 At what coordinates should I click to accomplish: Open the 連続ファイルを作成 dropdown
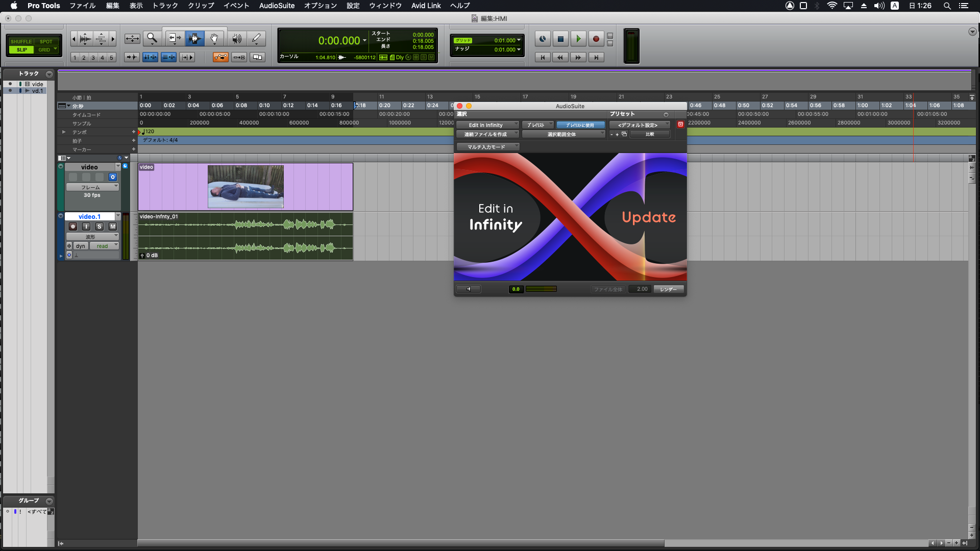tap(487, 134)
